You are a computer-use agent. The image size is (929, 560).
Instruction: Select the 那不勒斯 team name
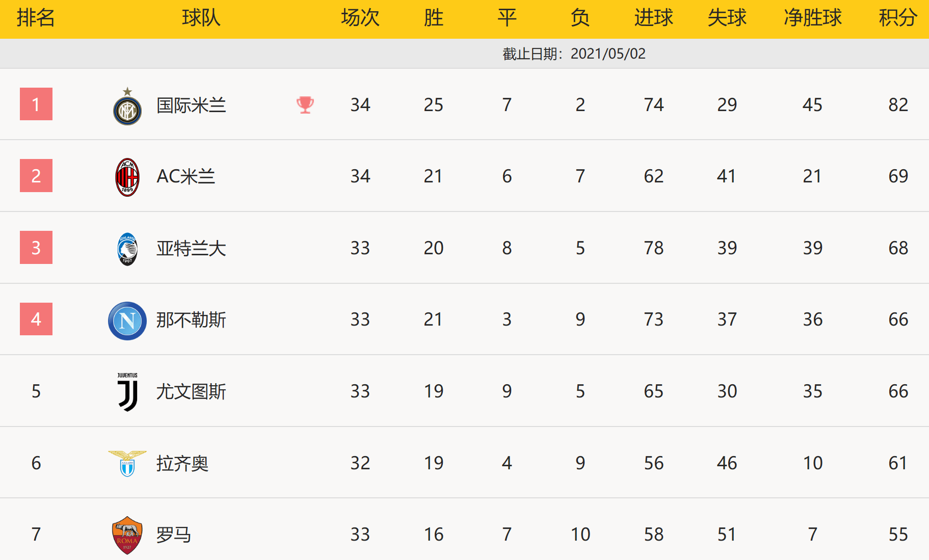point(191,319)
